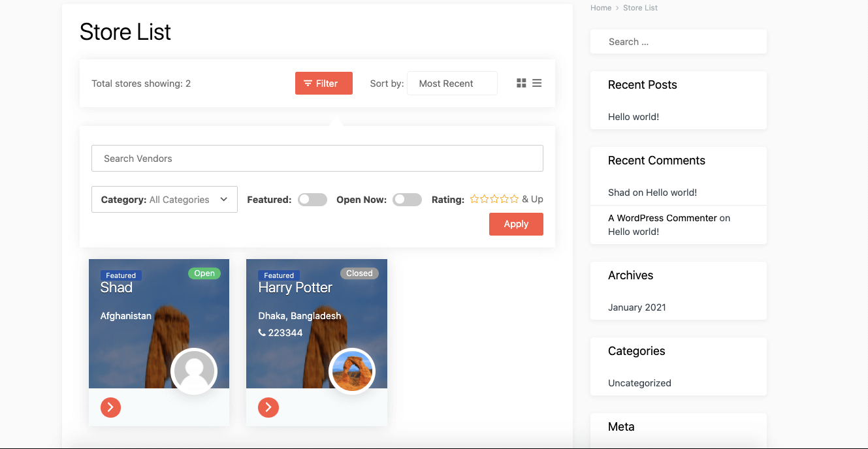868x449 pixels.
Task: Click the Home breadcrumb link
Action: (600, 7)
